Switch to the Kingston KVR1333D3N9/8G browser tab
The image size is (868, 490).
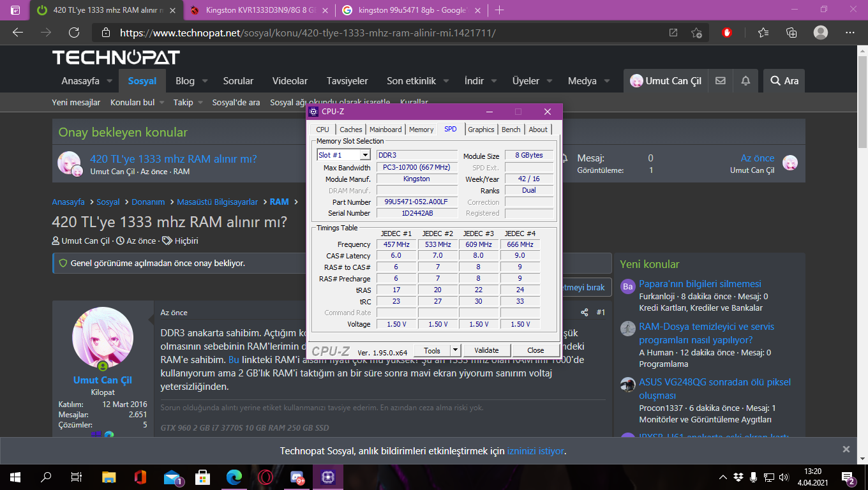[x=260, y=10]
